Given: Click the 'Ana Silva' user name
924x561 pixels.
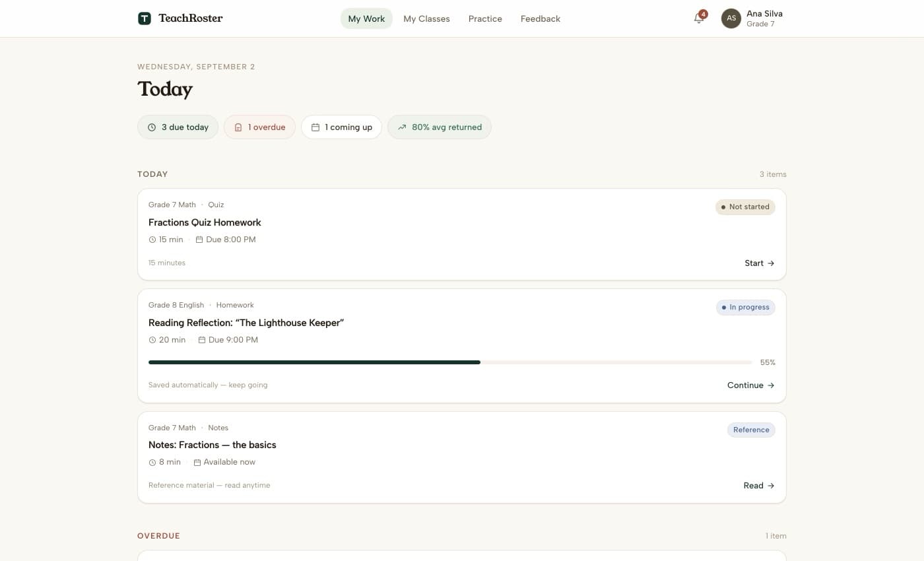Looking at the screenshot, I should [x=764, y=14].
